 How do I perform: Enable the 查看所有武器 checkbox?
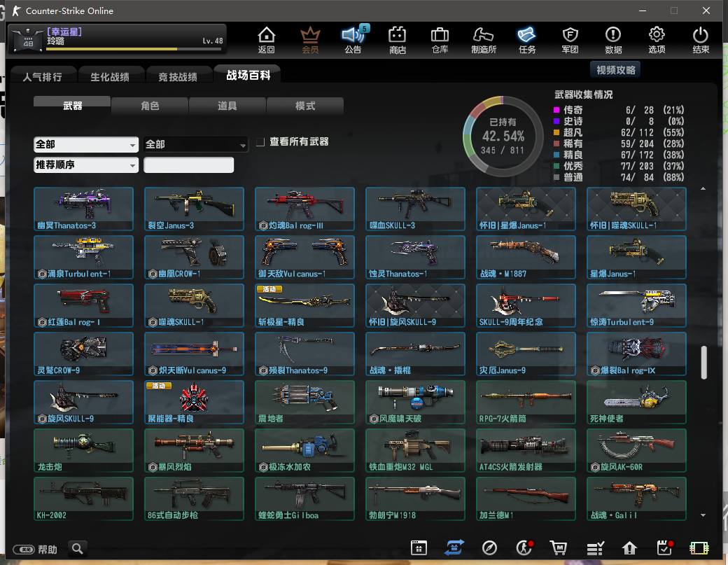(x=261, y=141)
